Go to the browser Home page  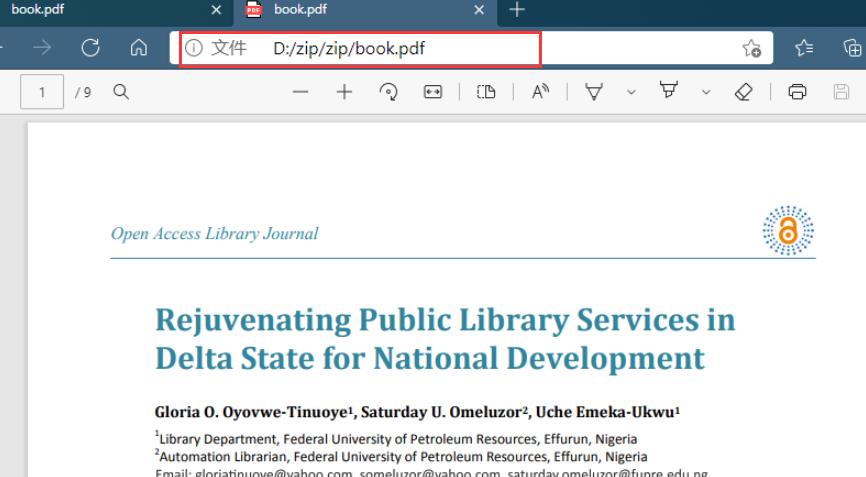(x=139, y=48)
